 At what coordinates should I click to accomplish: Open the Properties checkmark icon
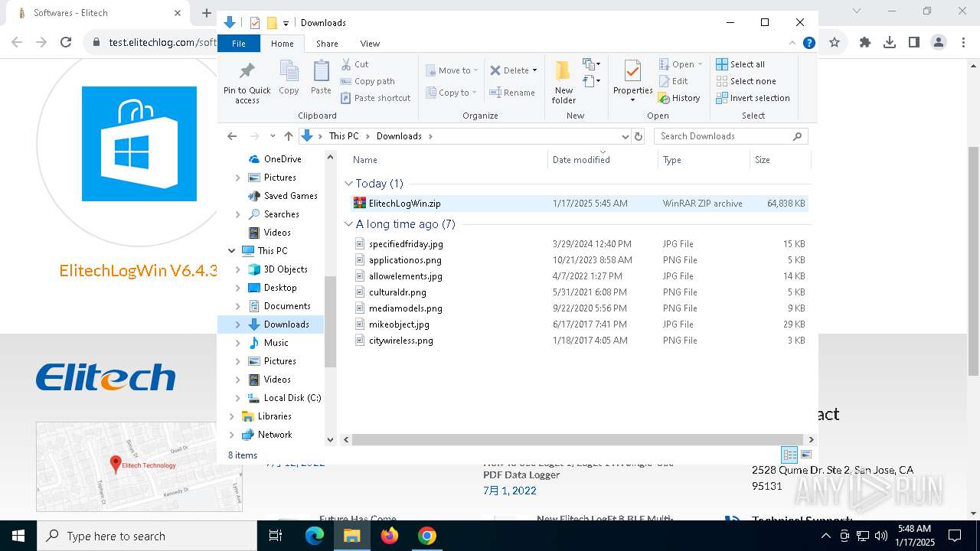(x=632, y=71)
